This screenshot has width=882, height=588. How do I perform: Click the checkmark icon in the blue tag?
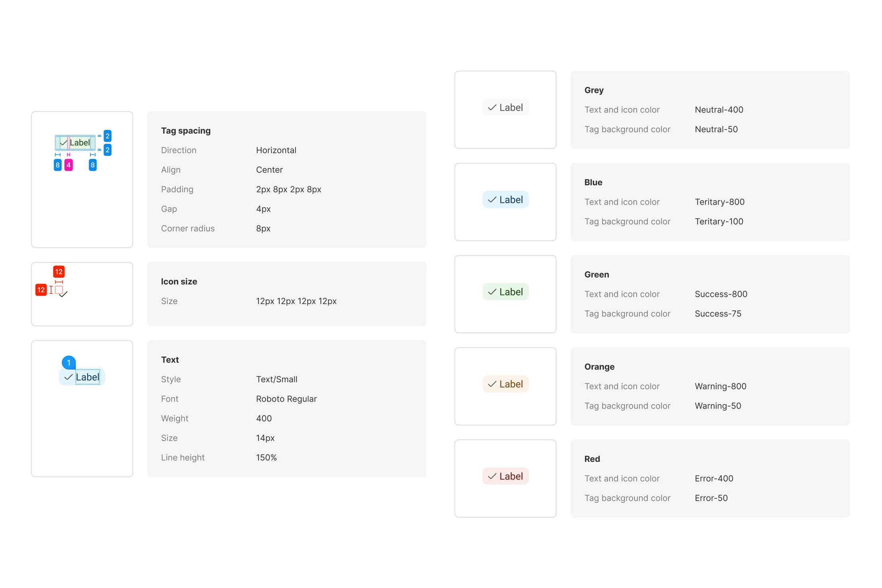tap(492, 200)
